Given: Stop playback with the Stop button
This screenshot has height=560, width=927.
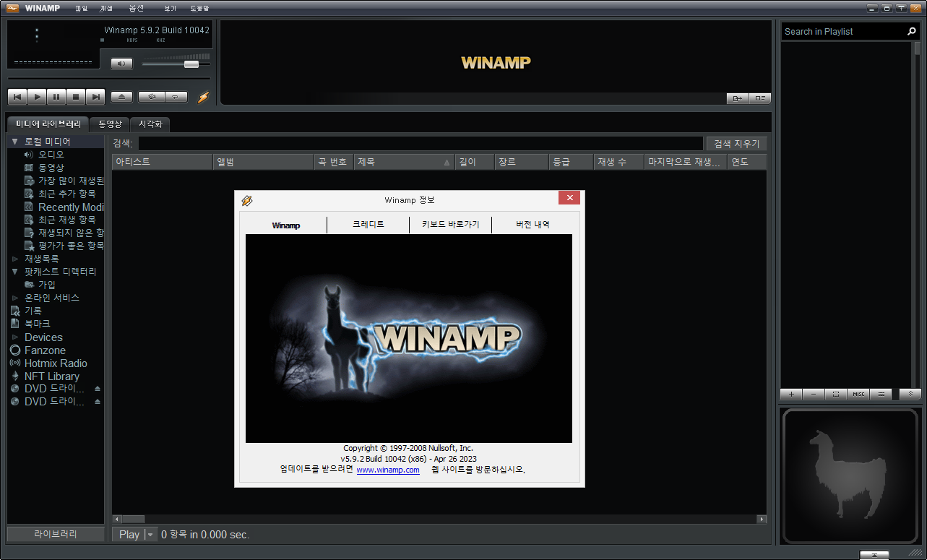Looking at the screenshot, I should pyautogui.click(x=76, y=97).
